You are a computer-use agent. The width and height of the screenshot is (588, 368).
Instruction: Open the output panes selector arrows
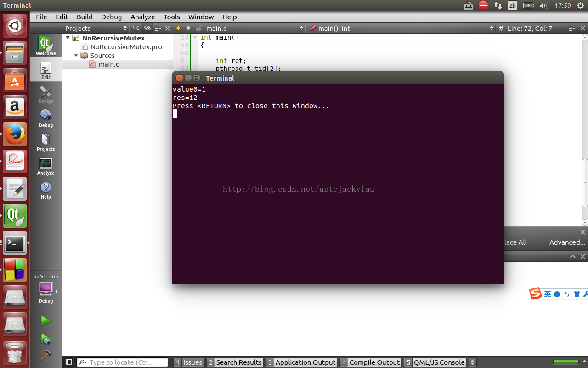click(x=473, y=362)
